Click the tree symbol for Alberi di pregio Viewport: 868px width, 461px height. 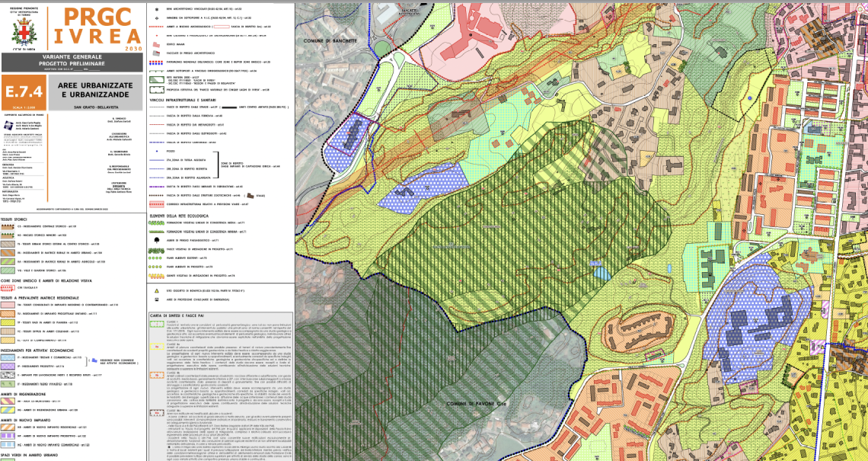(157, 239)
